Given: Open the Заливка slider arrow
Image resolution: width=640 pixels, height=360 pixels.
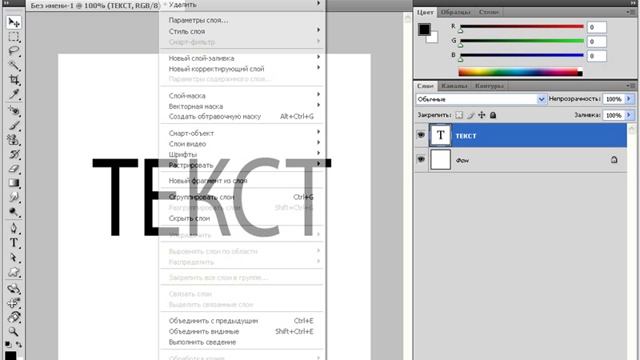Looking at the screenshot, I should coord(629,115).
